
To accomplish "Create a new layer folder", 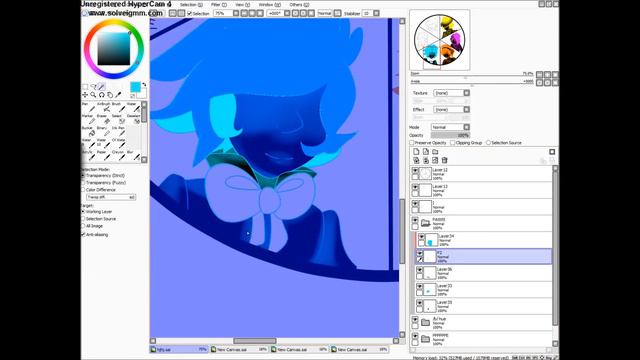I will (435, 152).
